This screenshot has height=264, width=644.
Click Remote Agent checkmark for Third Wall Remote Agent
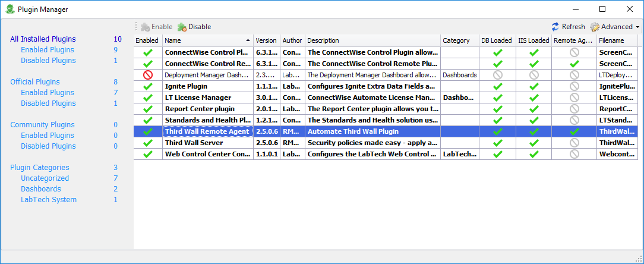pos(574,131)
